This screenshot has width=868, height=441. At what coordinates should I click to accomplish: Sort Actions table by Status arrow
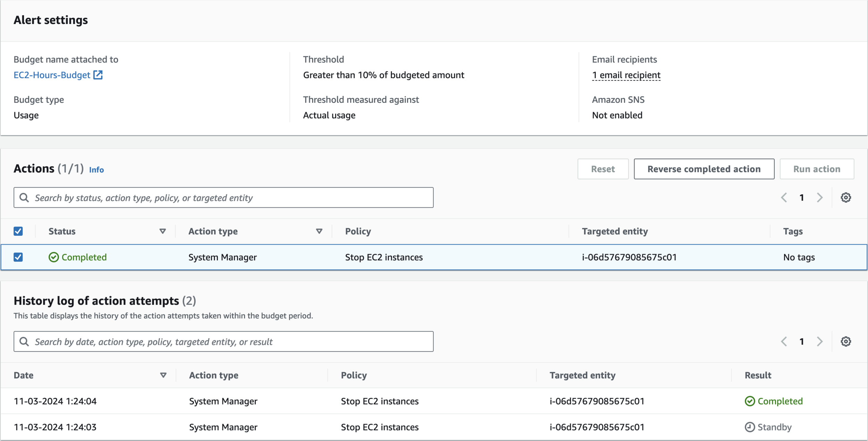tap(162, 231)
